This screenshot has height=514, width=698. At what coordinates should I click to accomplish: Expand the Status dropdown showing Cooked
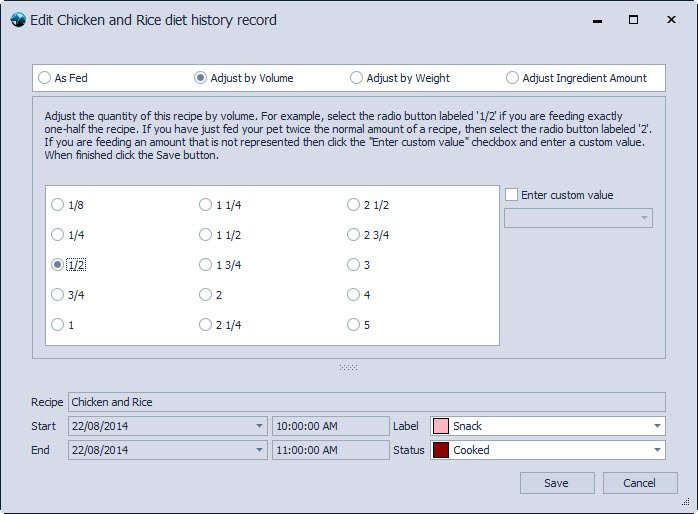656,450
